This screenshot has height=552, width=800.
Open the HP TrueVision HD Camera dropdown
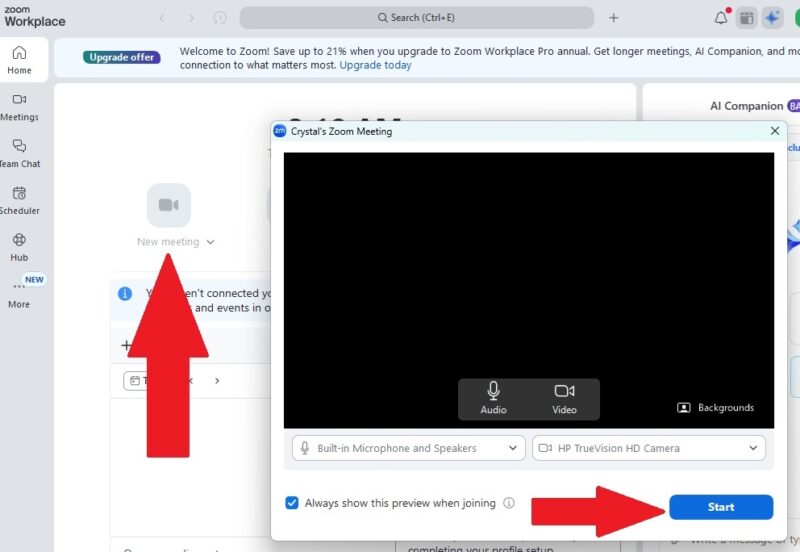tap(648, 448)
